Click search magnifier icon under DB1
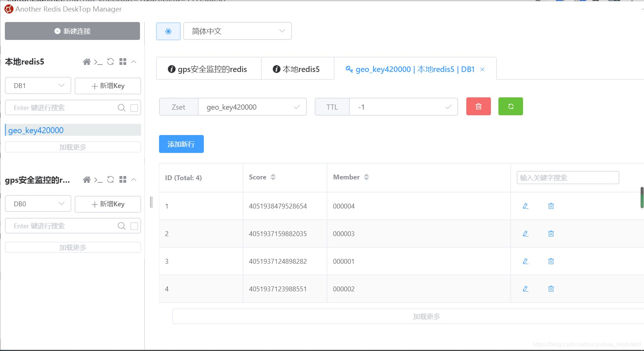 121,108
